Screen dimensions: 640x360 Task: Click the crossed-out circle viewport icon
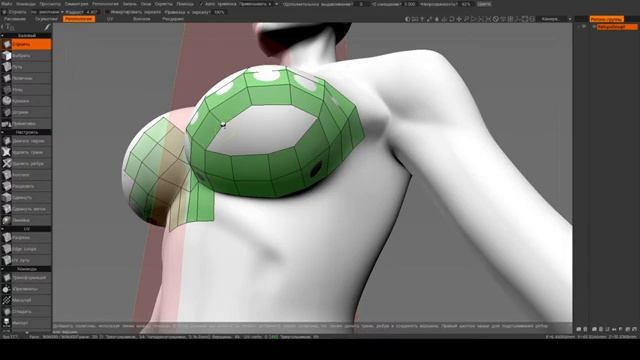click(x=496, y=19)
